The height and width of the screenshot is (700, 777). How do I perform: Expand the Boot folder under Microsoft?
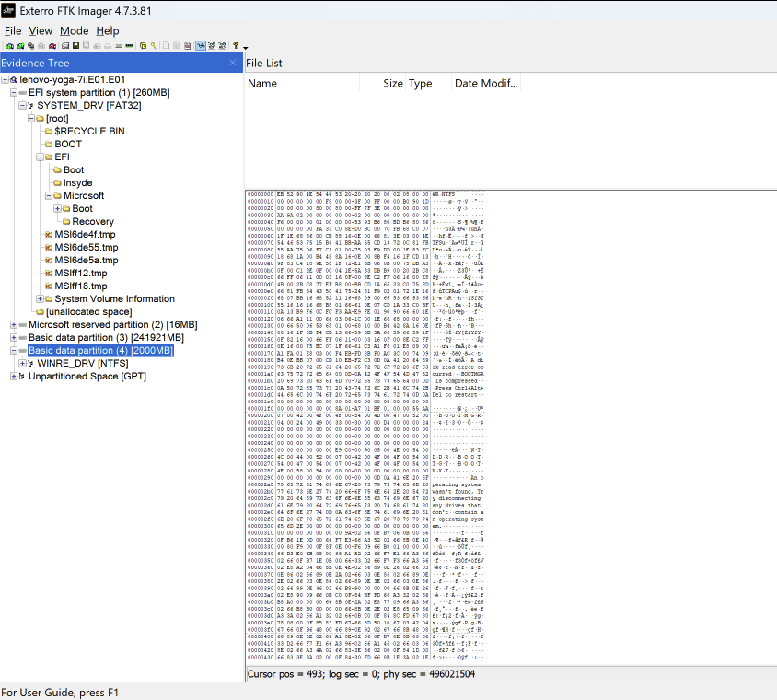click(x=57, y=208)
